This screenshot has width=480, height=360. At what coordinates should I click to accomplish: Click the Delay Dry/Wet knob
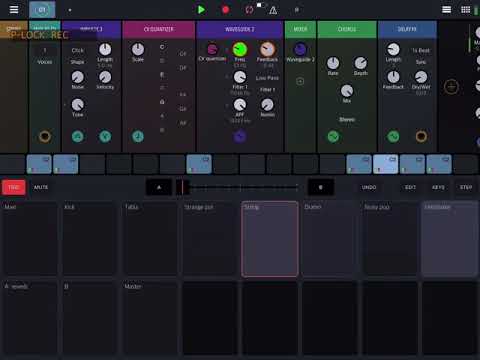tap(421, 77)
